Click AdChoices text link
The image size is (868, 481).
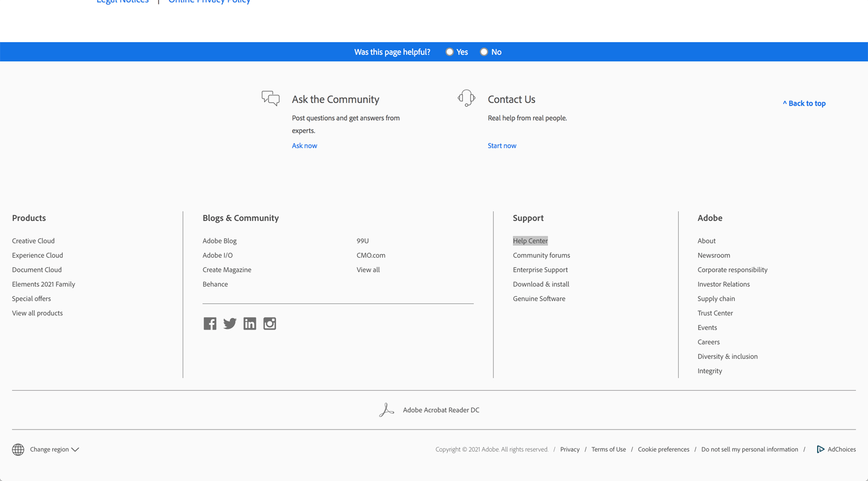(x=842, y=450)
